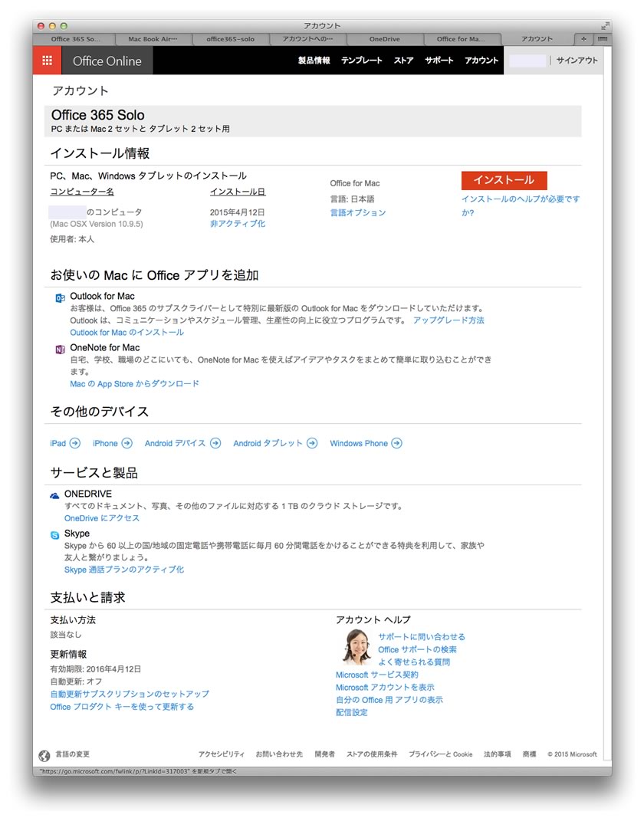Click Outlook for Mac のインストール link
Viewport: 644px width, 821px height.
coord(127,333)
